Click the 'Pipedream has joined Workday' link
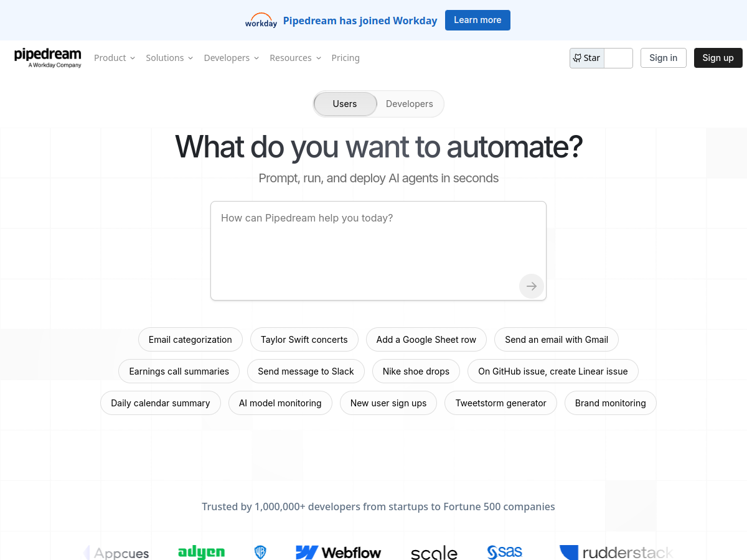The image size is (747, 560). coord(360,21)
